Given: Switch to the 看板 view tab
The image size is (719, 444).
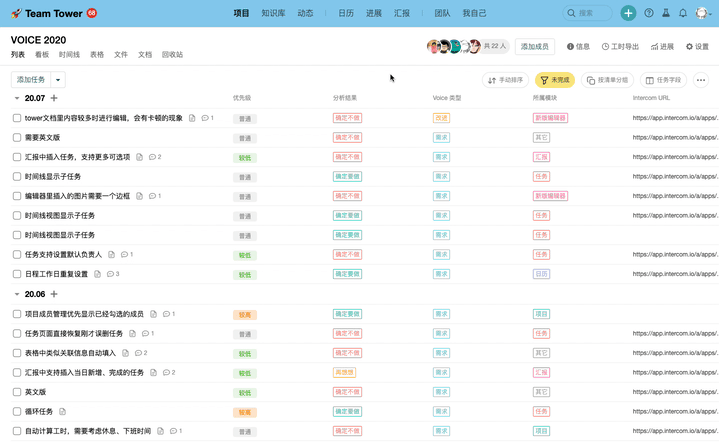Looking at the screenshot, I should point(42,55).
